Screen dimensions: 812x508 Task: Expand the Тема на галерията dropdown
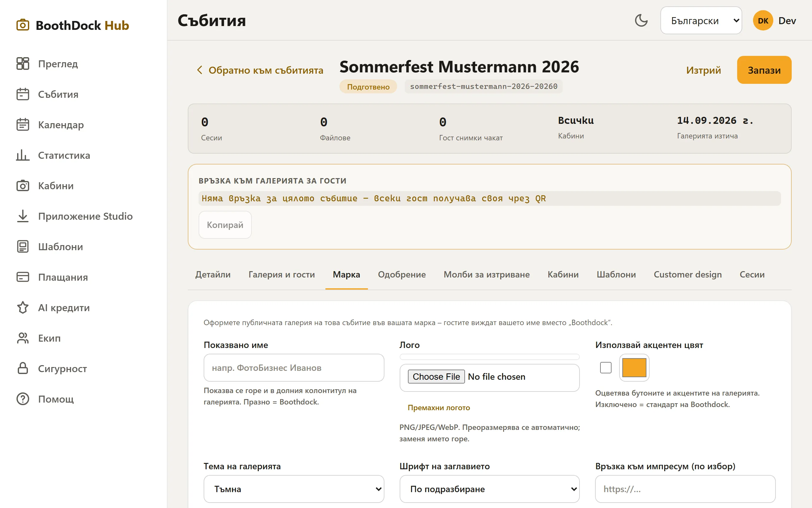[294, 489]
